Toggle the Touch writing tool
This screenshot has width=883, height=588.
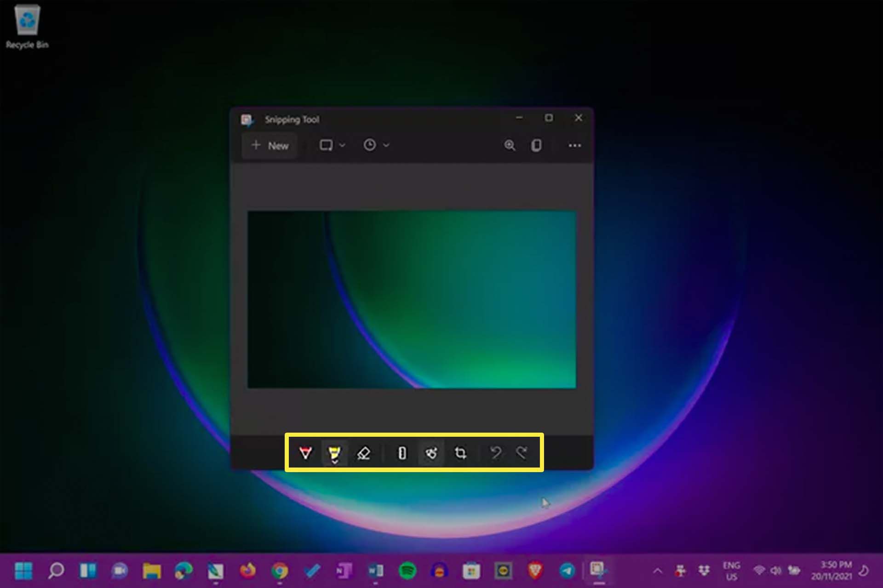pos(431,453)
